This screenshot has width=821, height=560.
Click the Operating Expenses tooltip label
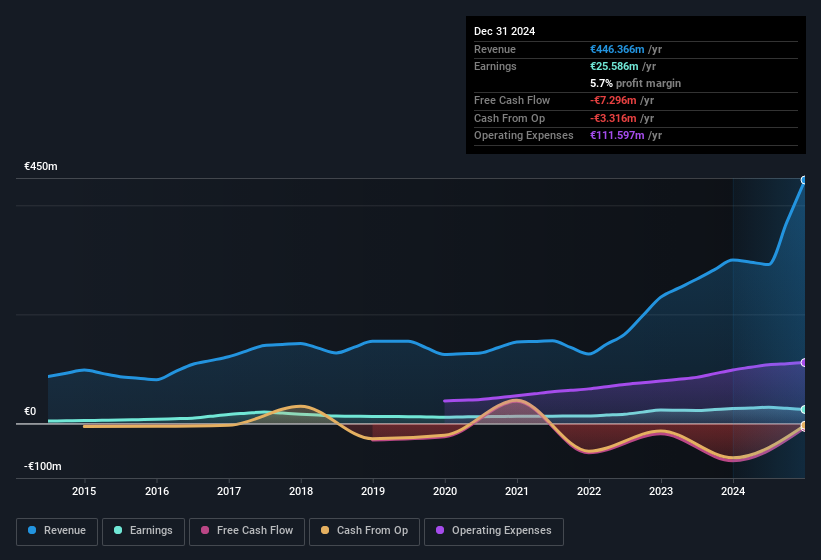pyautogui.click(x=524, y=136)
